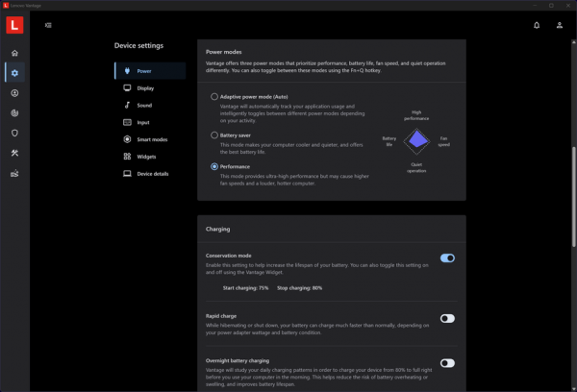Click the red Lenovo L logo
Screen dimensions: 577x392
pos(14,25)
